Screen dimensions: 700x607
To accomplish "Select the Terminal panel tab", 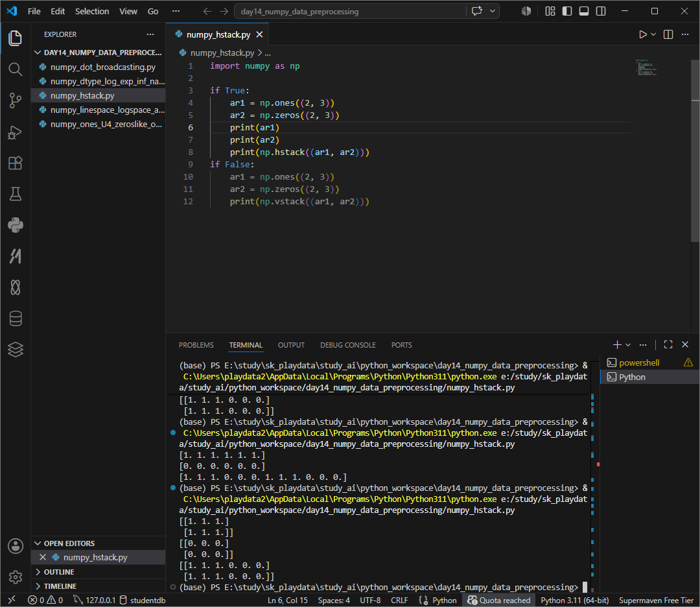I will 246,345.
